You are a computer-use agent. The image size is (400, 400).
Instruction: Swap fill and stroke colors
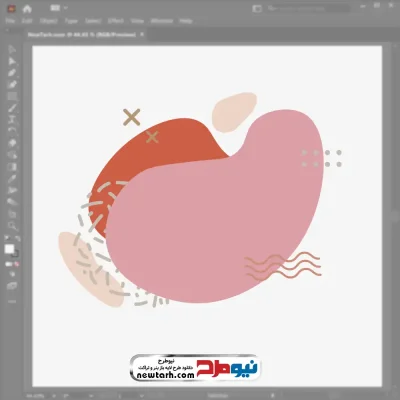[17, 238]
